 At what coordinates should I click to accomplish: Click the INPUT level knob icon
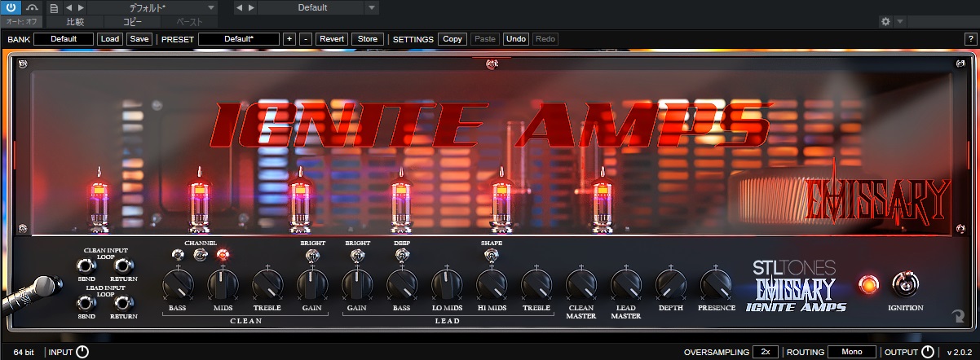82,352
